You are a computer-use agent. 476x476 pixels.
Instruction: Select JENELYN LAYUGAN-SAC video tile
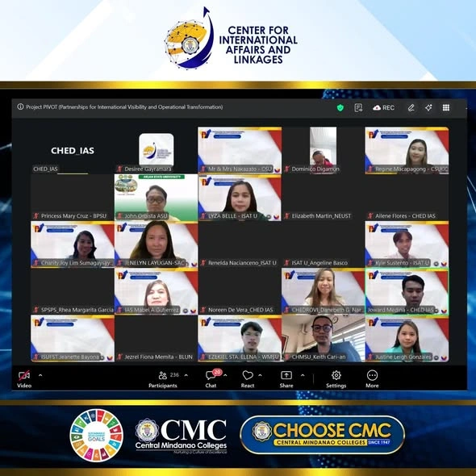156,244
